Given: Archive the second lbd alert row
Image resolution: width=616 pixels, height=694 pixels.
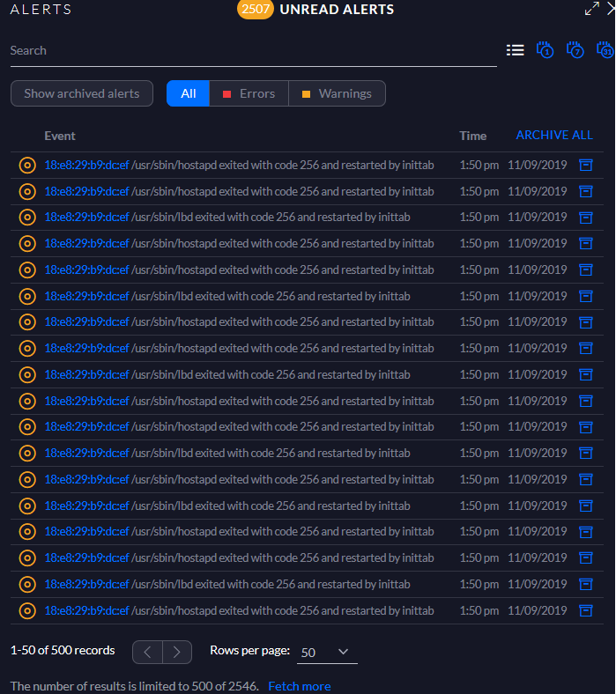Looking at the screenshot, I should tap(585, 296).
